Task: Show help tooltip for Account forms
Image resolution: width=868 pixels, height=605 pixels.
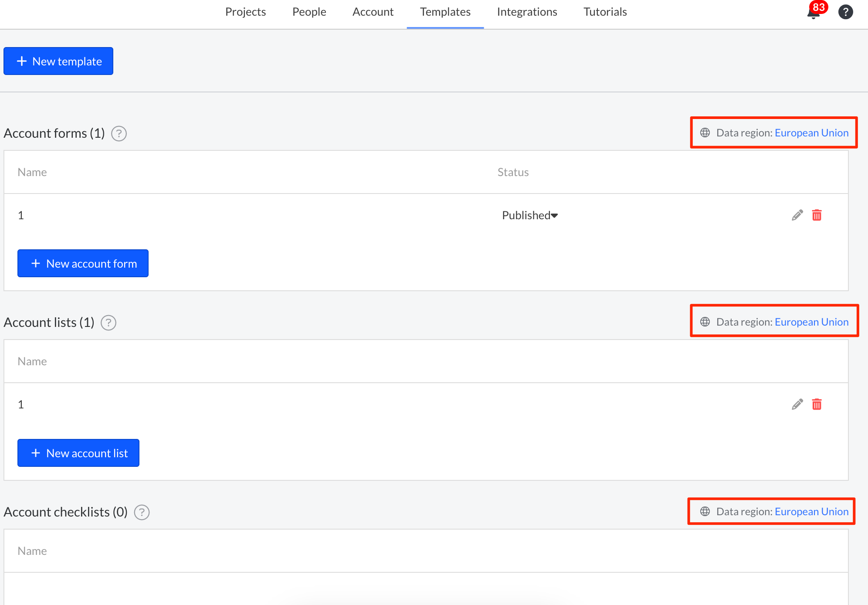Action: click(119, 133)
